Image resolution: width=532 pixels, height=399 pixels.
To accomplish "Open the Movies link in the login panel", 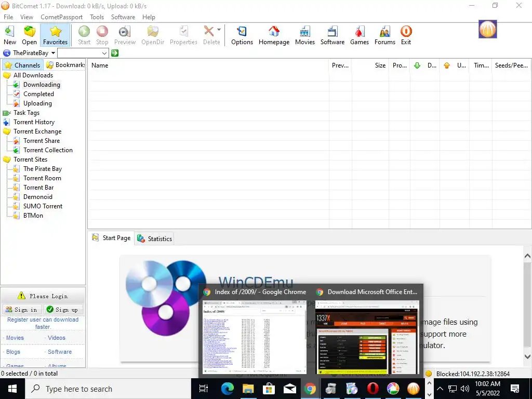I will pos(15,338).
